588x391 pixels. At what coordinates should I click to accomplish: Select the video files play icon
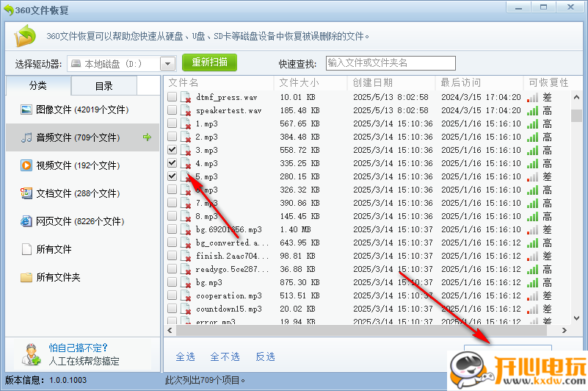(x=26, y=165)
